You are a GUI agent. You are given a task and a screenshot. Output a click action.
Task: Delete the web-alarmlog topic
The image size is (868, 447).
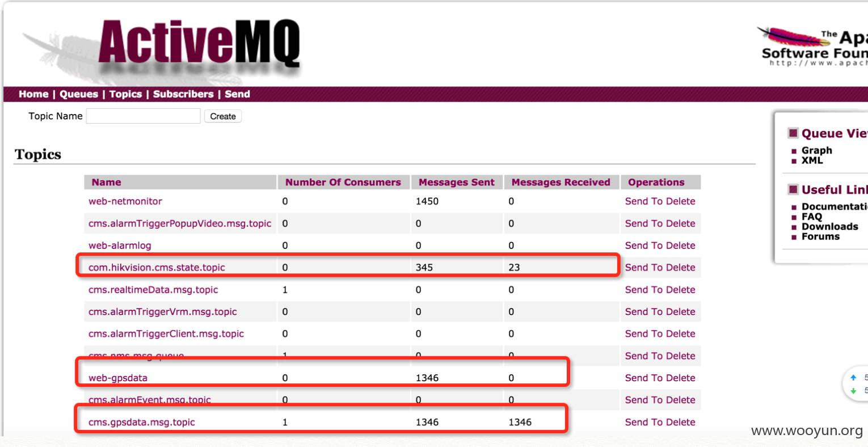click(x=681, y=246)
